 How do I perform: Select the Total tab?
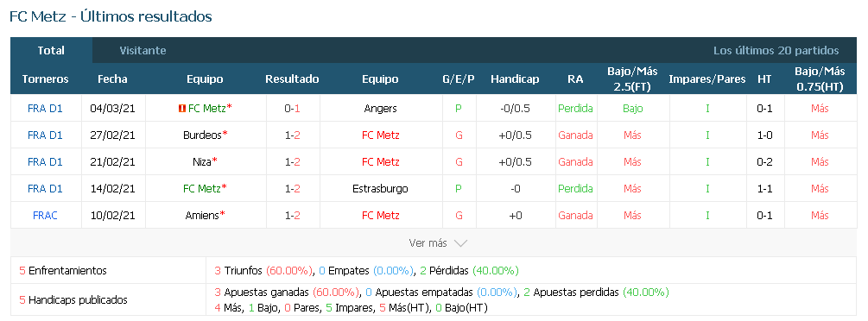[51, 50]
